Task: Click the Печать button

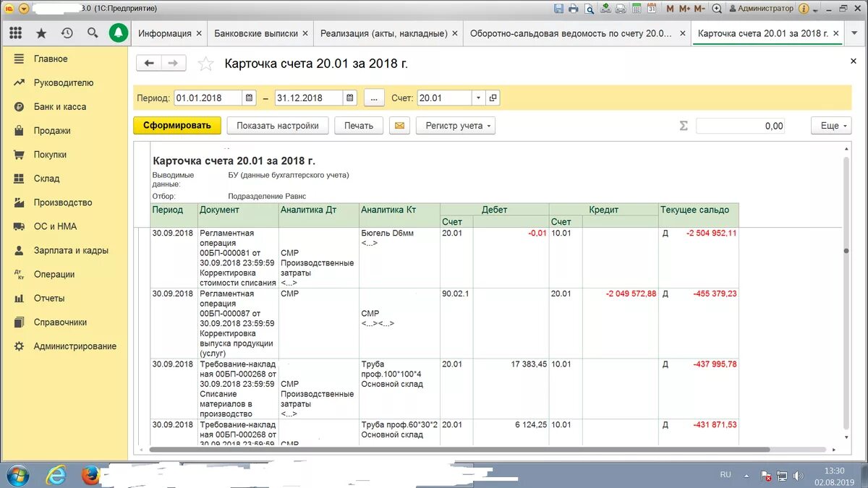Action: coord(359,126)
